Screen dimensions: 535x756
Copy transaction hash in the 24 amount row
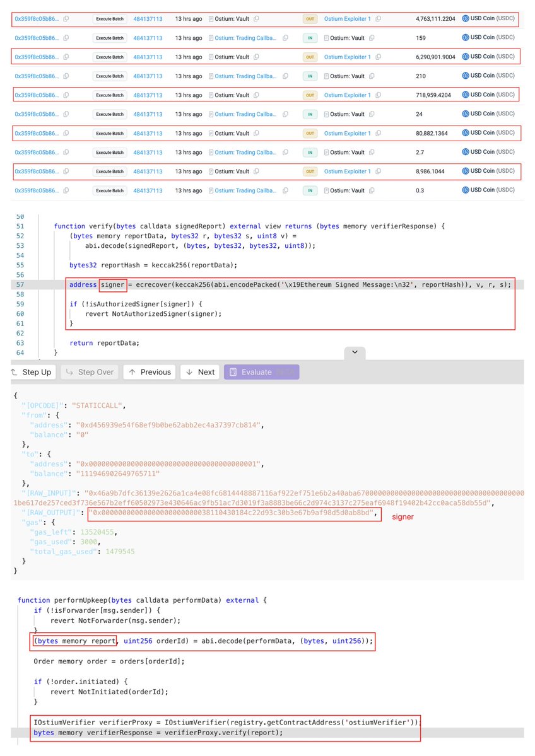pos(66,114)
